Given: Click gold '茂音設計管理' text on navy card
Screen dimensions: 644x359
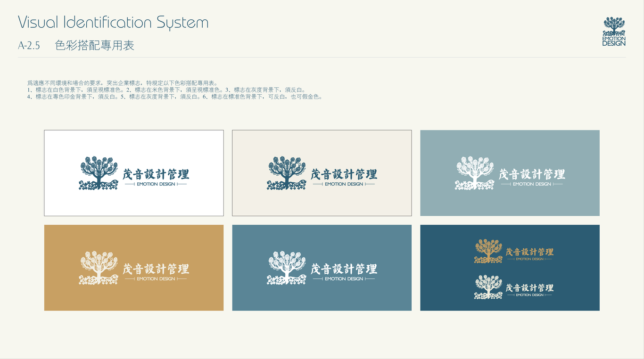Looking at the screenshot, I should click(529, 252).
